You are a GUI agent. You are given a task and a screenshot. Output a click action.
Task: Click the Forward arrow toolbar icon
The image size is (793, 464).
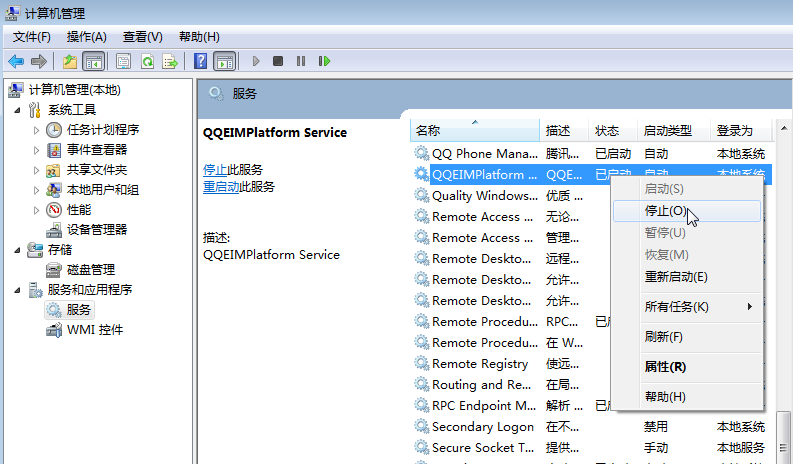[x=38, y=62]
